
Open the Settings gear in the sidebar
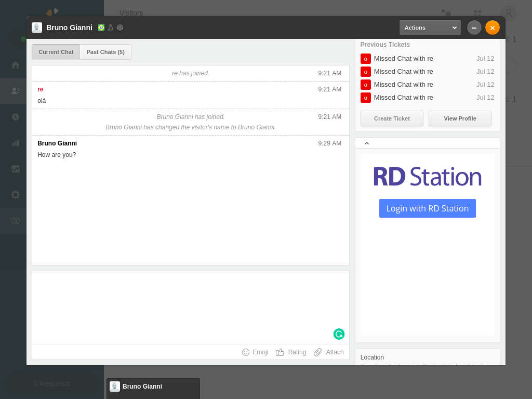pos(15,194)
